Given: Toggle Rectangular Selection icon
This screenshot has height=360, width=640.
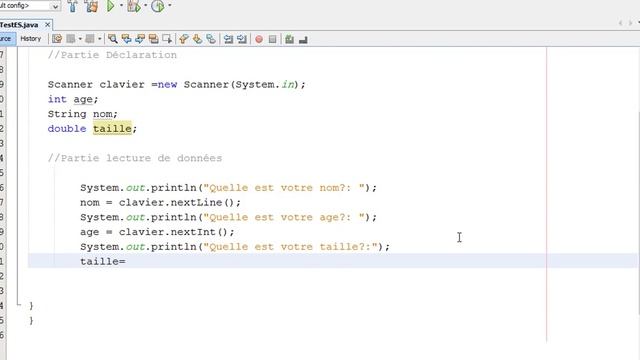Looking at the screenshot, I should click(x=167, y=39).
